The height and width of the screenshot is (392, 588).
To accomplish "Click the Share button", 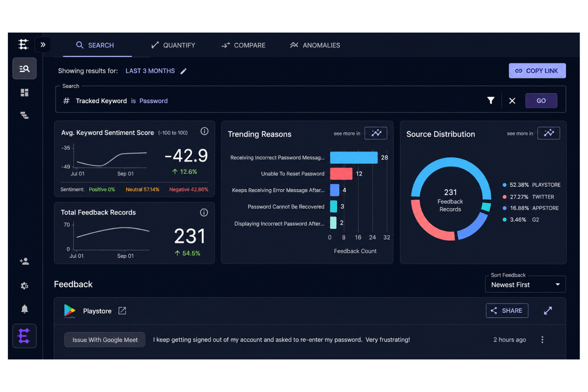I will (507, 311).
